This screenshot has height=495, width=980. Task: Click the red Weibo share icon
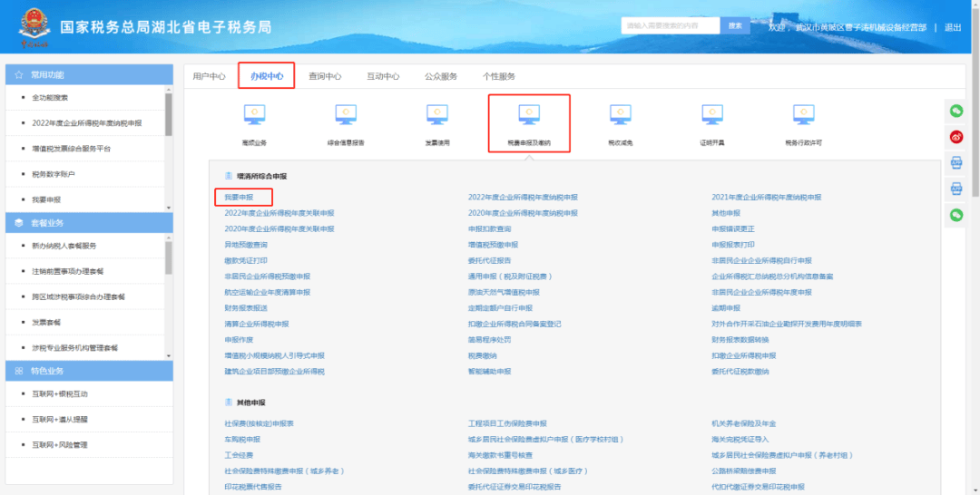pyautogui.click(x=955, y=137)
